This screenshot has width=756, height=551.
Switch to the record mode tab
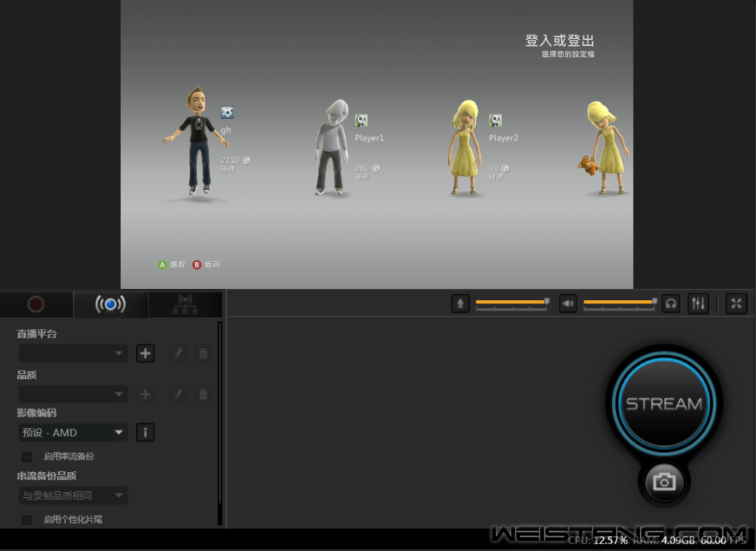(36, 304)
